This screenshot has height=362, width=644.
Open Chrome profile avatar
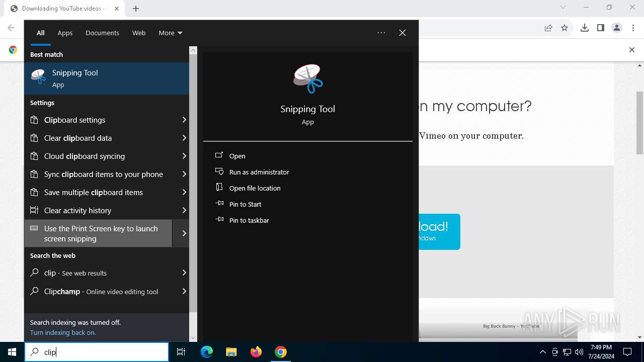[x=617, y=28]
